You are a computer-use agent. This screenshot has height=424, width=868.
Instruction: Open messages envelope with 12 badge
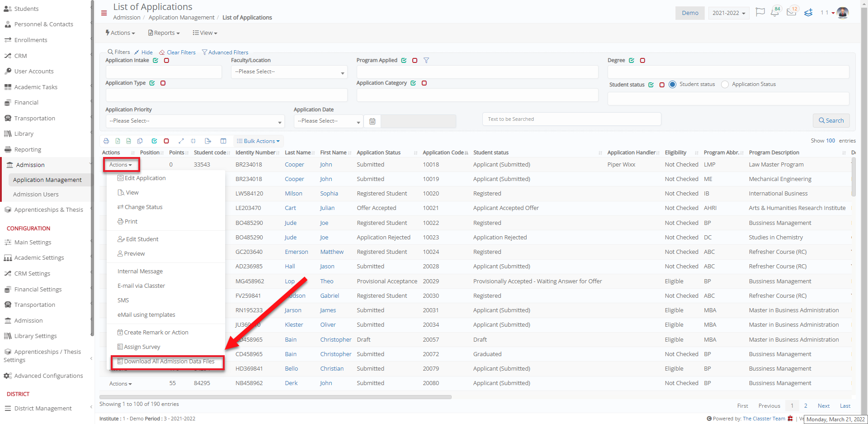coord(792,12)
